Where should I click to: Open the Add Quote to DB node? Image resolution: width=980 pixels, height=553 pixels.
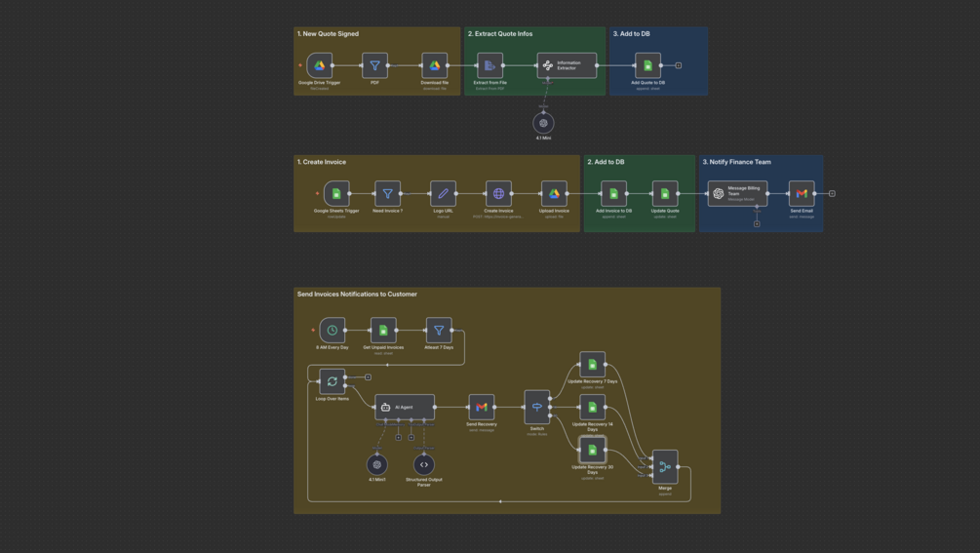648,65
